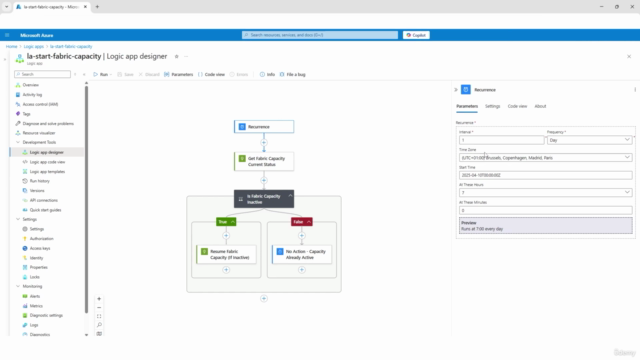Viewport: 640px width, 360px height.
Task: Close the Logic app designer blade
Action: (629, 56)
